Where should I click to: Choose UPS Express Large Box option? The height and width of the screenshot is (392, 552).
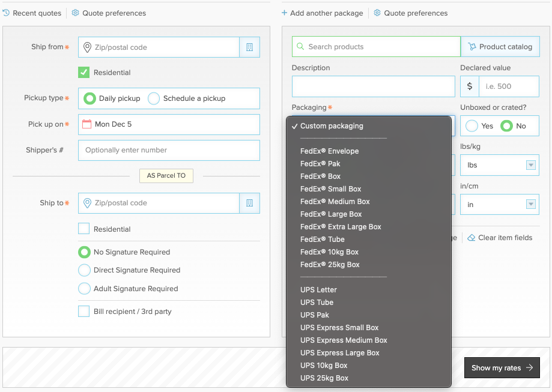[x=340, y=353]
